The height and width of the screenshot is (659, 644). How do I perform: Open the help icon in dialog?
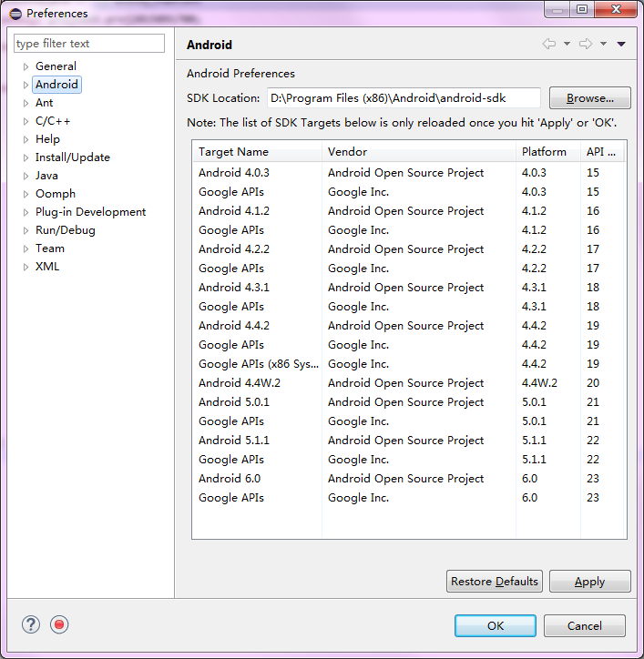pyautogui.click(x=31, y=624)
